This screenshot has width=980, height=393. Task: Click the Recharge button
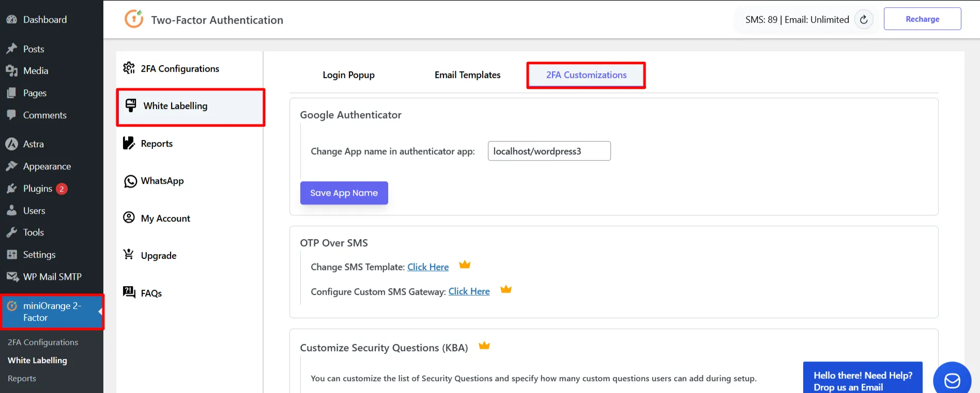tap(922, 19)
